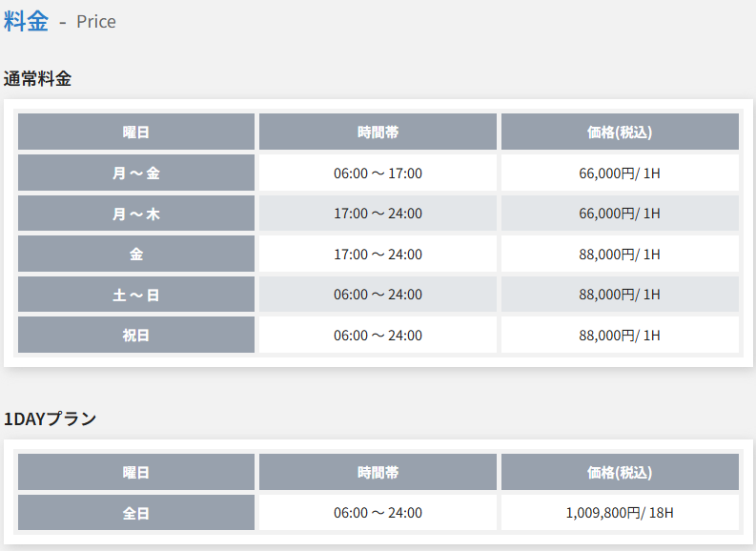
Task: Select the 月～金 row label
Action: tap(136, 173)
